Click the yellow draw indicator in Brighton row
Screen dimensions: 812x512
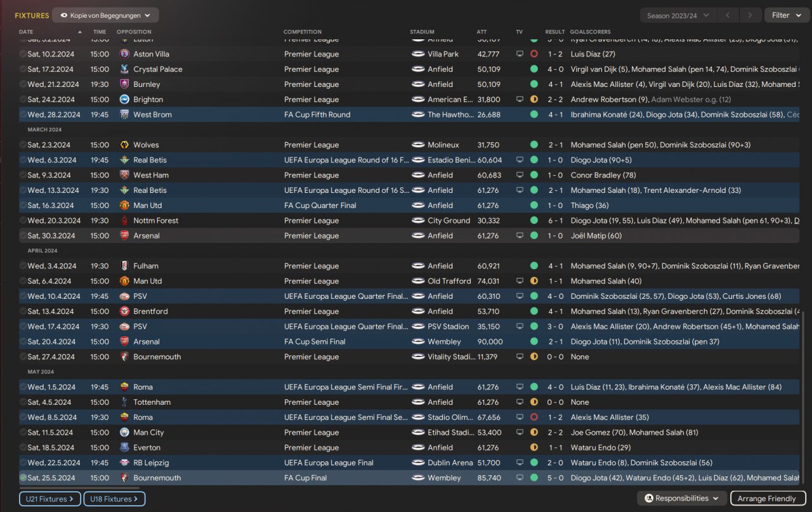click(x=534, y=100)
